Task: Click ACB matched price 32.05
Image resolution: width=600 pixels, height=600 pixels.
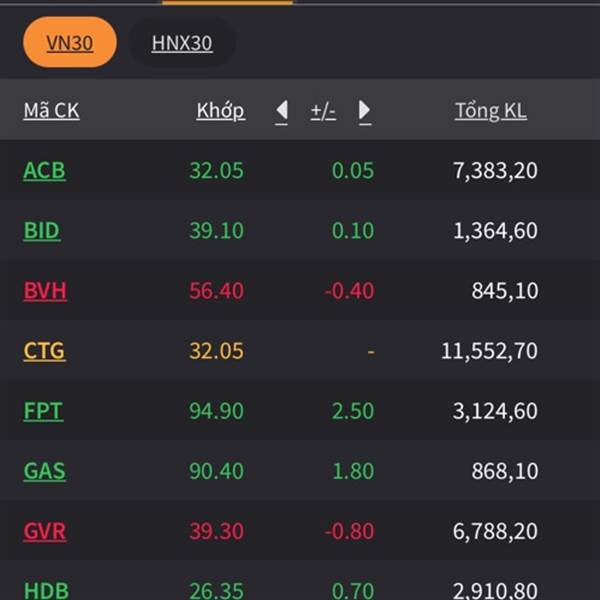Action: coord(217,170)
